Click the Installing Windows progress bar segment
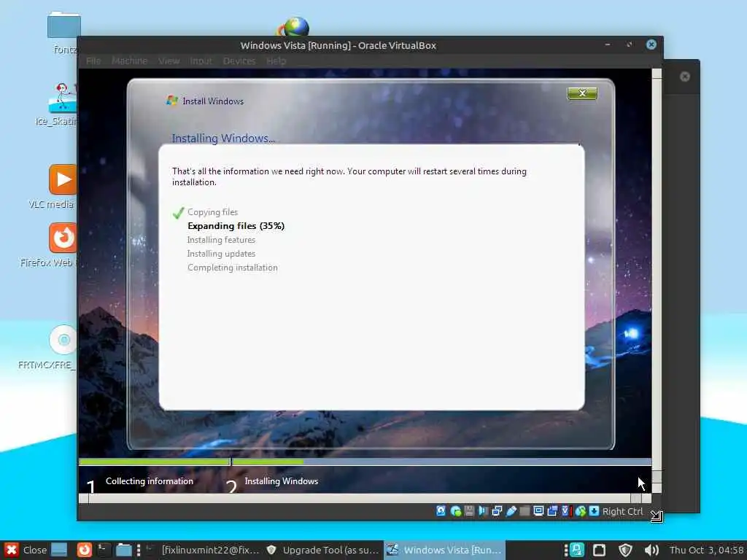This screenshot has width=747, height=560. click(441, 462)
